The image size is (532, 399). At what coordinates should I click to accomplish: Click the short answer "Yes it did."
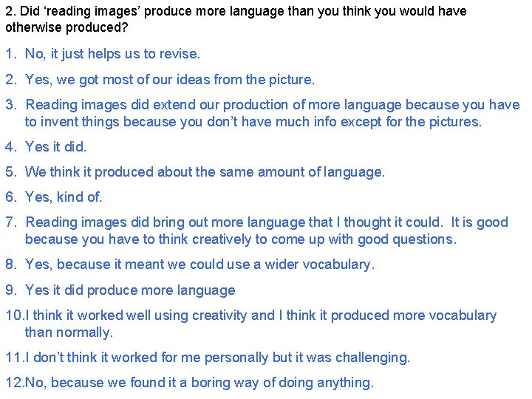click(56, 146)
